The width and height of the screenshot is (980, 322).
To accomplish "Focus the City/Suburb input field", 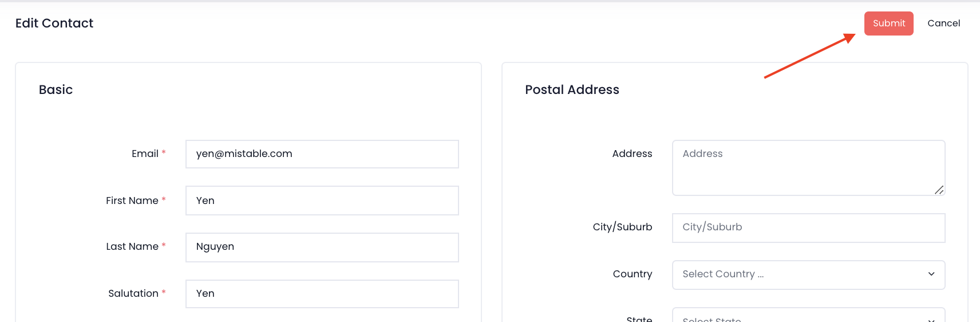I will tap(808, 227).
